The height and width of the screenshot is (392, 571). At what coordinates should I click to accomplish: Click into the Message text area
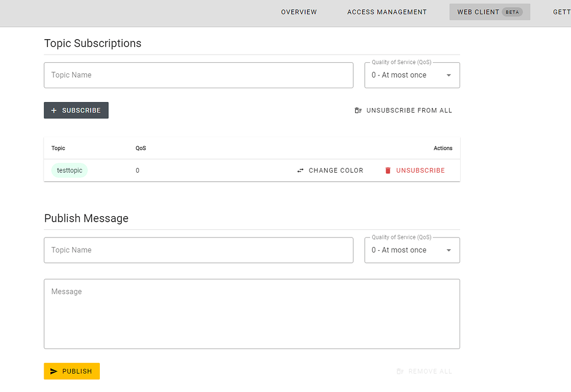point(252,314)
